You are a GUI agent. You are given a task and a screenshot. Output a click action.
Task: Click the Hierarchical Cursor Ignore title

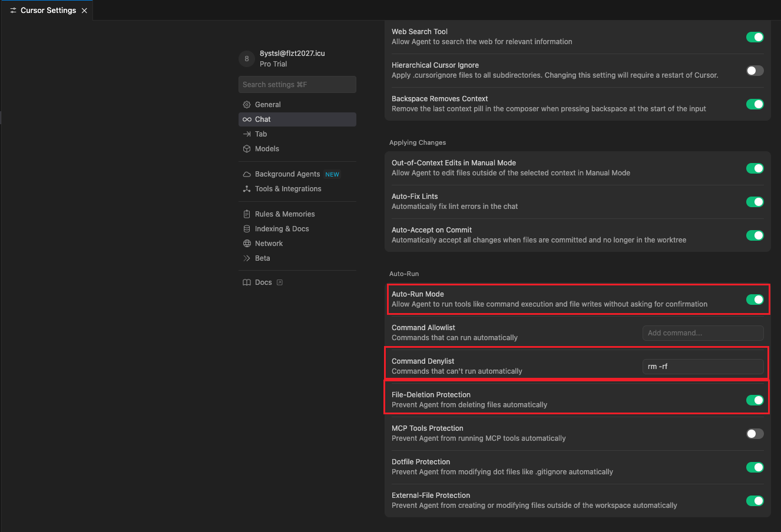[435, 65]
